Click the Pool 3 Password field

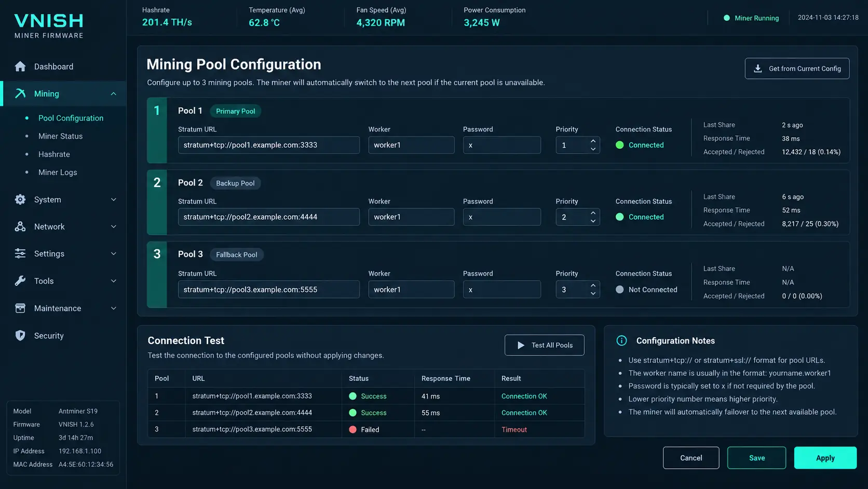point(502,289)
